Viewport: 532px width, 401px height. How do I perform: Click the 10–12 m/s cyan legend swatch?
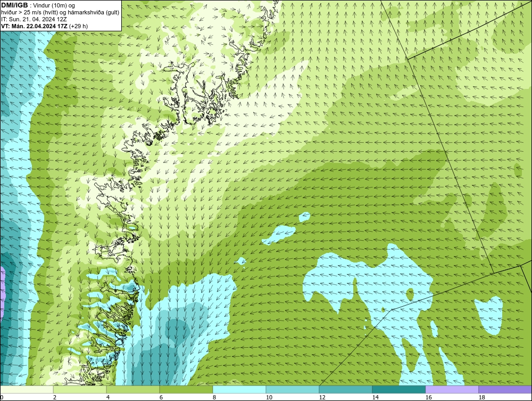click(x=293, y=389)
